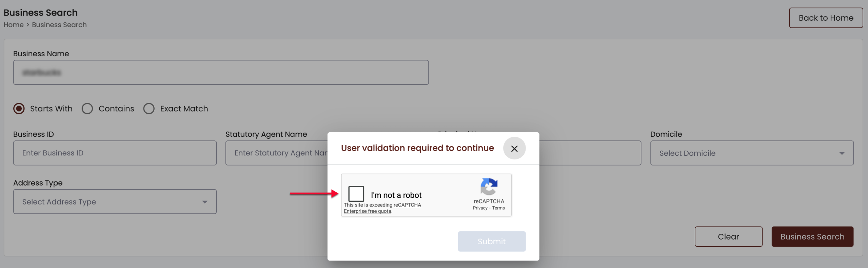Focus the Enter Business ID field
Viewport: 868px width, 268px height.
click(115, 153)
